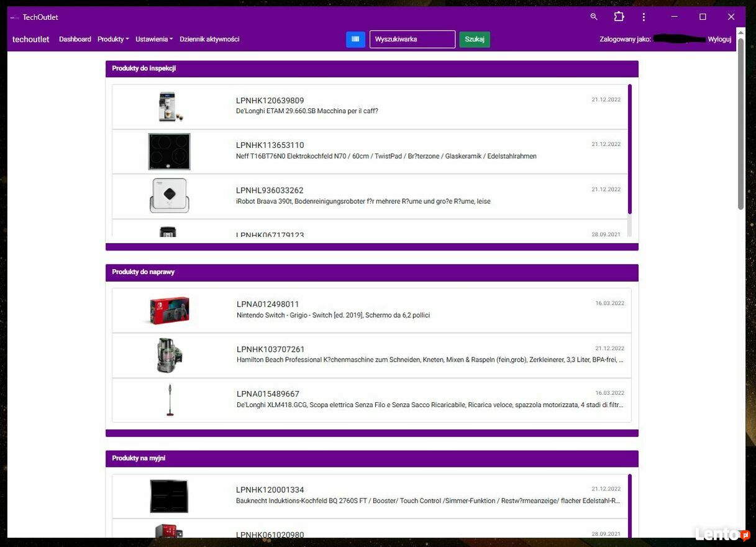Viewport: 756px width, 547px height.
Task: Select product LPNHK113653110
Action: pyautogui.click(x=270, y=145)
